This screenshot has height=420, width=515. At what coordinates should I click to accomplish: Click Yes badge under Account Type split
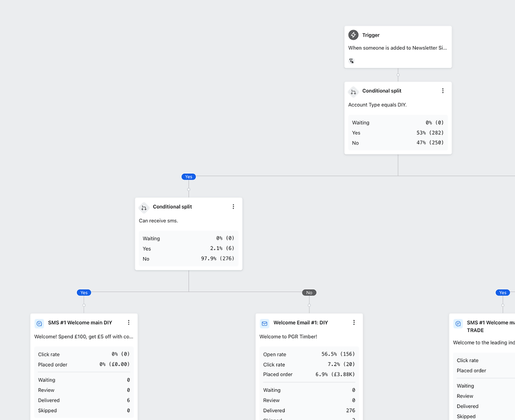click(x=189, y=177)
